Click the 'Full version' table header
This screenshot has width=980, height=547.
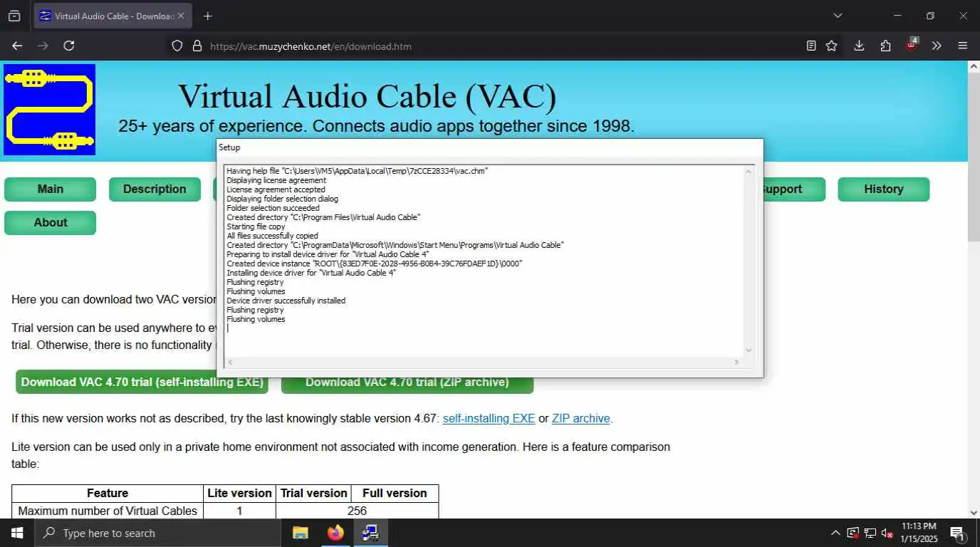coord(395,493)
